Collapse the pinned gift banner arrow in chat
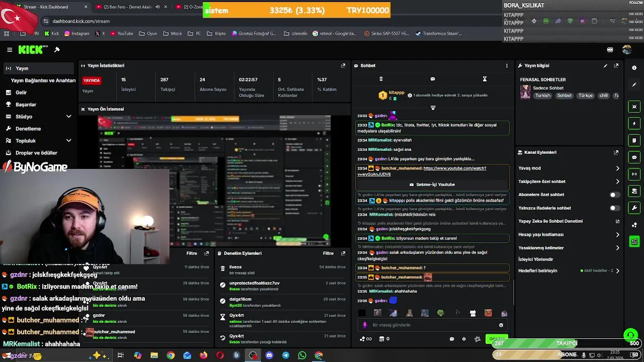644x362 pixels. (433, 108)
